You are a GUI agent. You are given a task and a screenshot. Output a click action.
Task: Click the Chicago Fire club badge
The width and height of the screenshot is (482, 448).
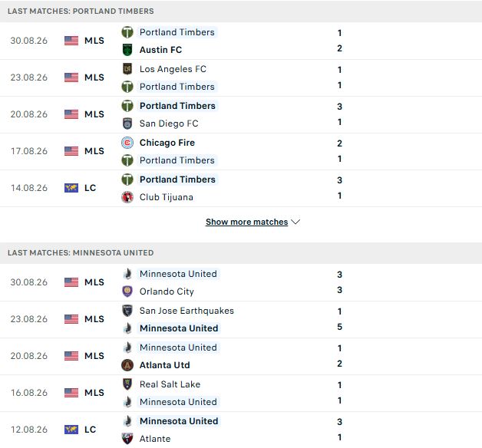tap(127, 143)
